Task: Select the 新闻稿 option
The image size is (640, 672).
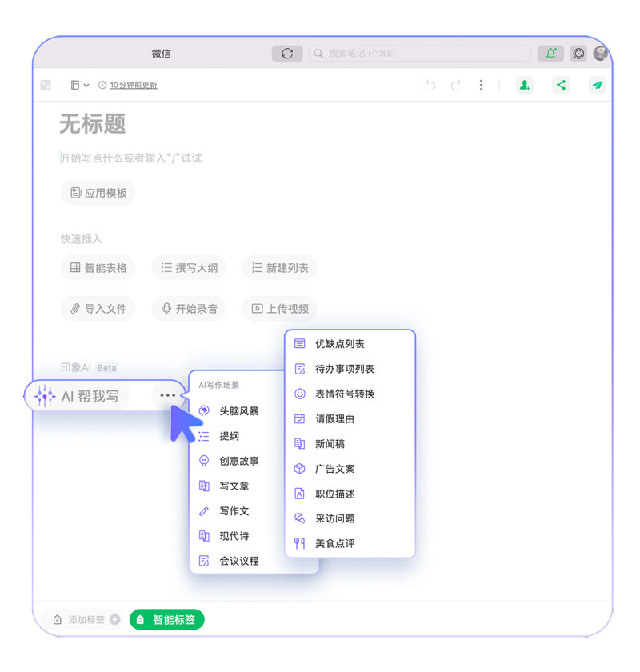Action: point(331,444)
